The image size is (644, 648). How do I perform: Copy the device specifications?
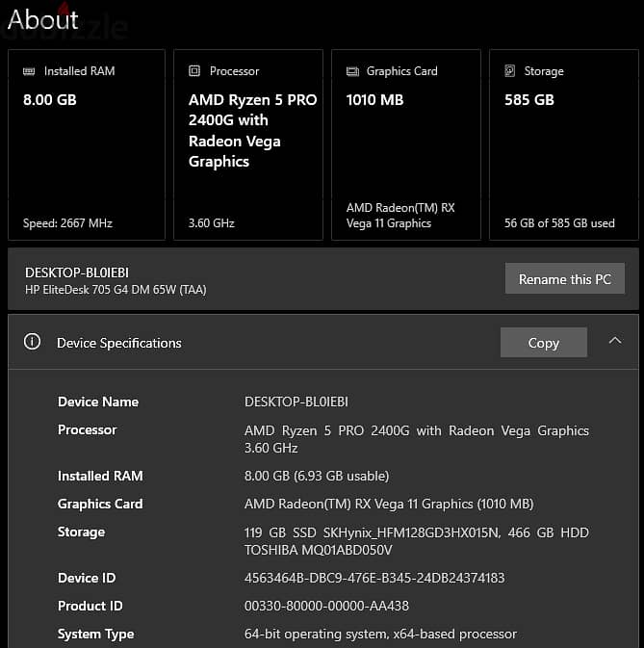544,342
